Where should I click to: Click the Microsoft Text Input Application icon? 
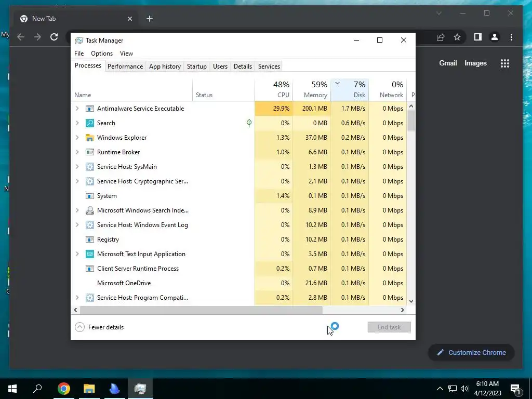pos(89,254)
